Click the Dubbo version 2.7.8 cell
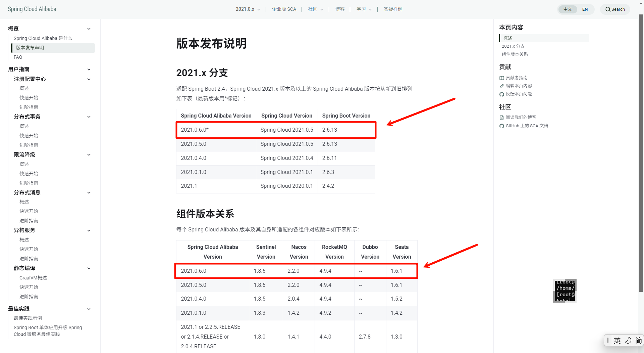The width and height of the screenshot is (644, 353). coord(370,337)
